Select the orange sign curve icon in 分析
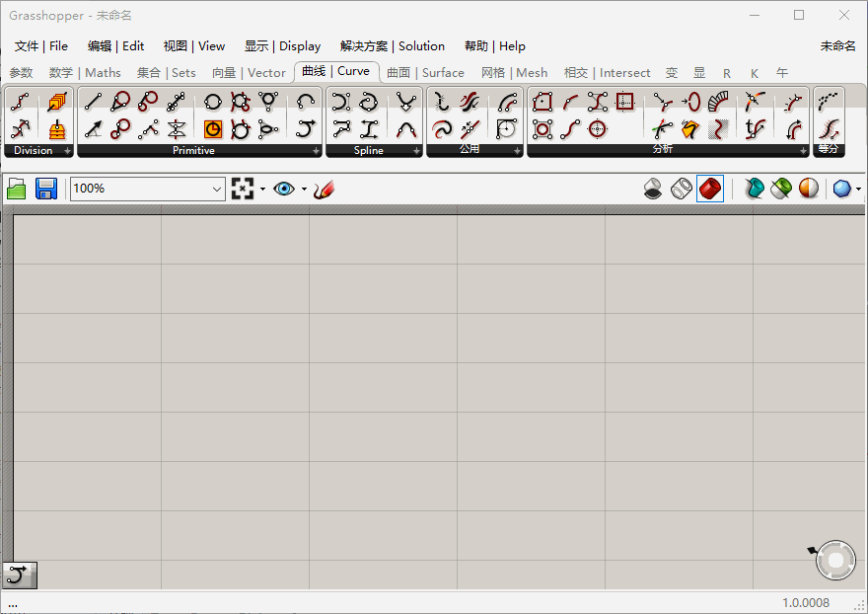Image resolution: width=868 pixels, height=614 pixels. point(690,129)
